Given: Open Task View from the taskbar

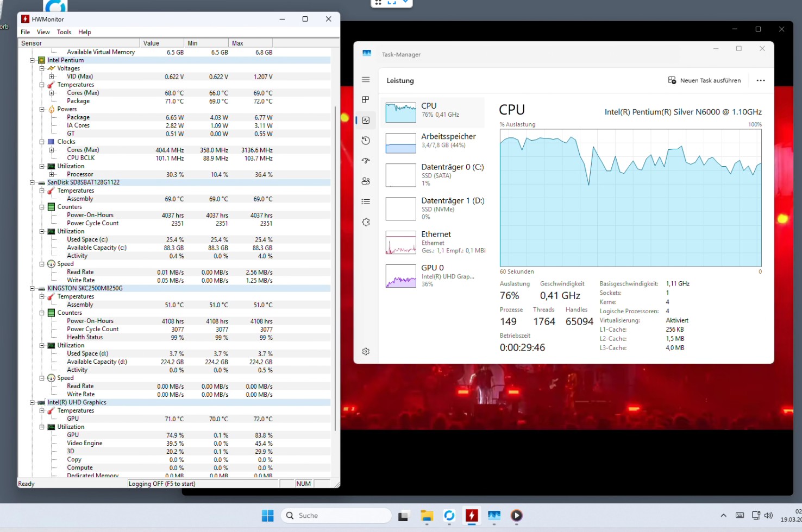Looking at the screenshot, I should [403, 516].
